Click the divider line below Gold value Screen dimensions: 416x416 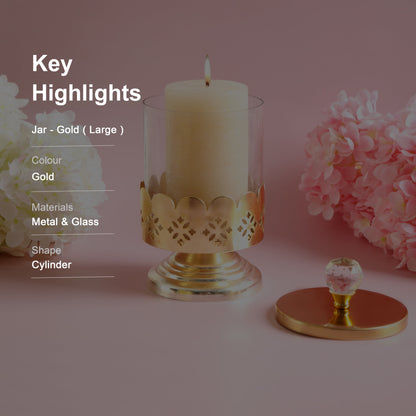tap(73, 191)
